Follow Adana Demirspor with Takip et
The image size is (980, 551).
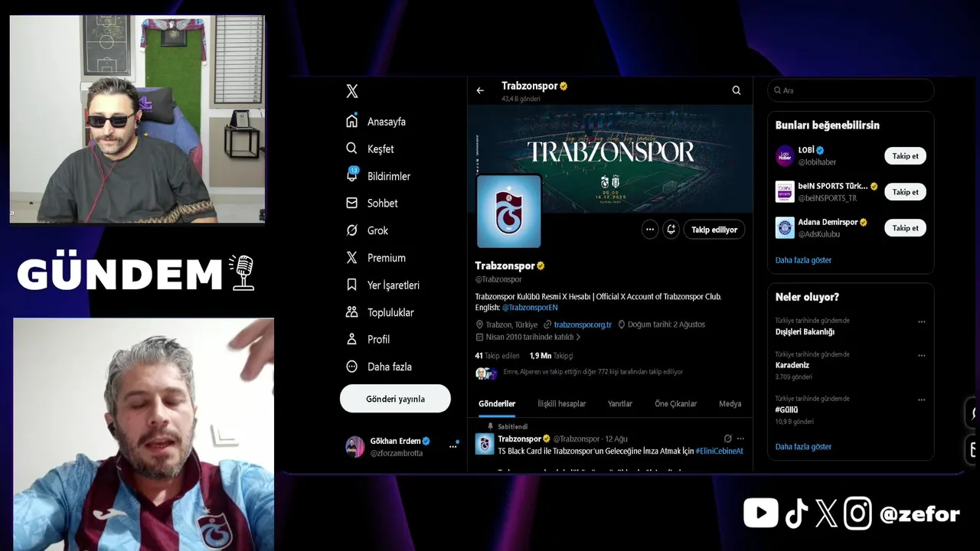[905, 228]
